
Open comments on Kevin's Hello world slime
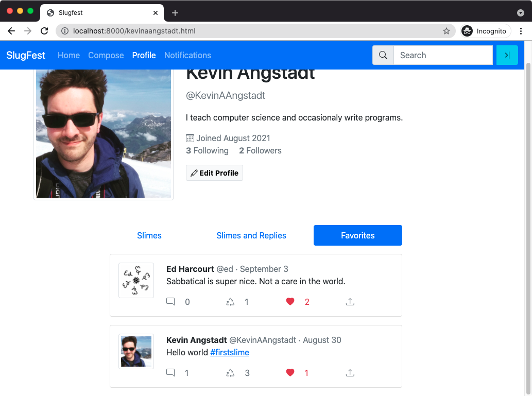(x=170, y=372)
